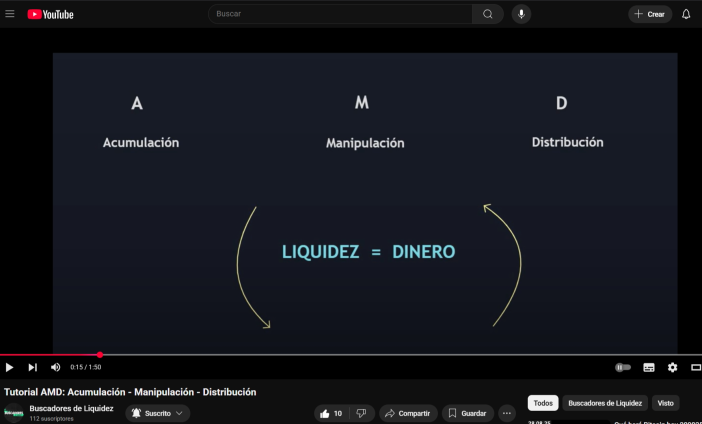Click the video title Tutorial AMD
This screenshot has height=424, width=702.
coord(130,392)
